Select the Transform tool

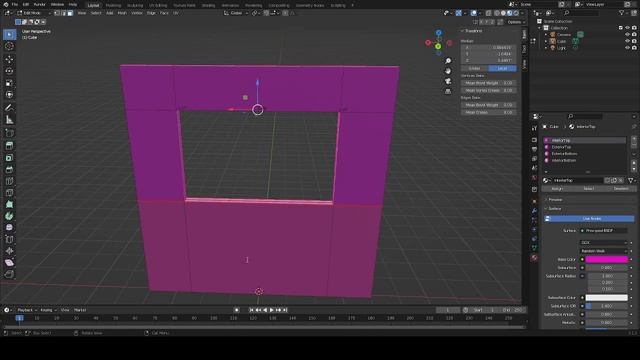[x=9, y=95]
